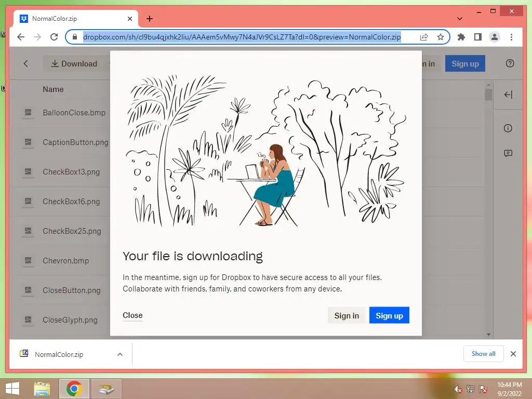The height and width of the screenshot is (399, 532).
Task: Click the Action Center flag icon
Action: tap(483, 389)
